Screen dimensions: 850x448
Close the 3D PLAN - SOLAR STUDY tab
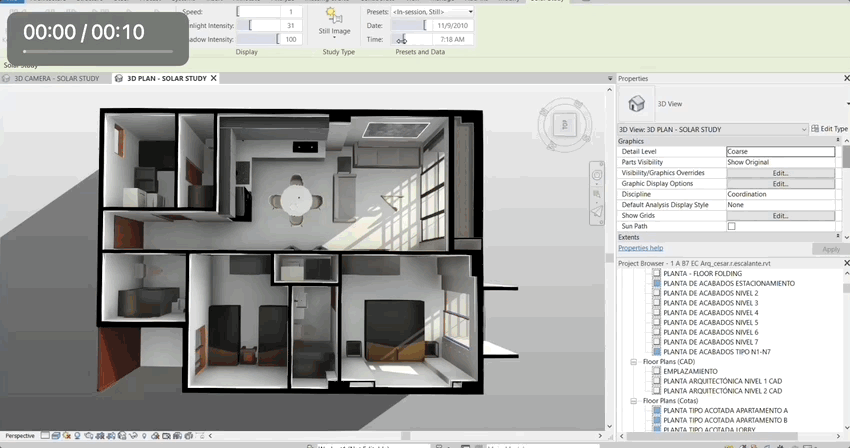click(x=214, y=78)
